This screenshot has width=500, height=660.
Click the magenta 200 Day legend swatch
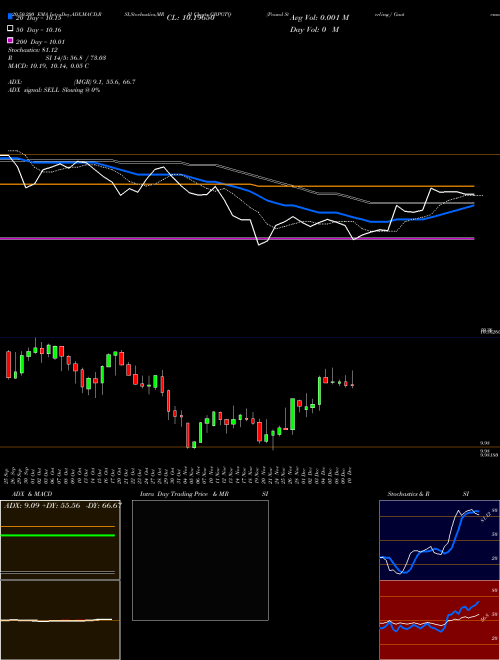(x=10, y=40)
